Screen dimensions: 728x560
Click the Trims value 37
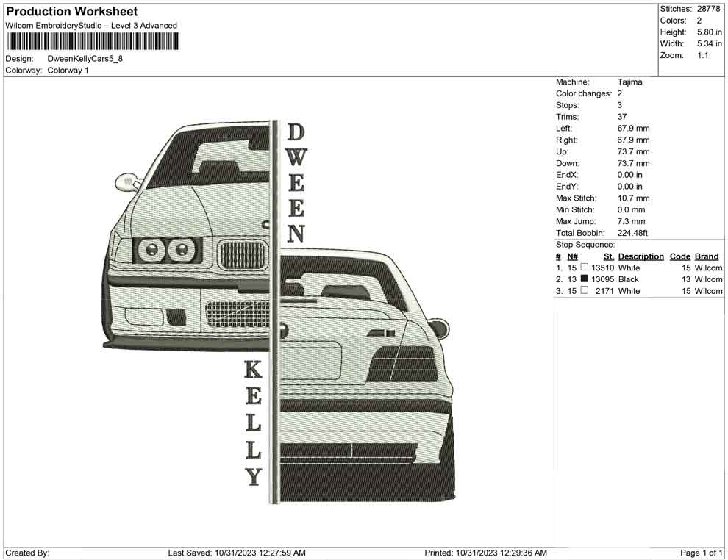click(x=621, y=117)
